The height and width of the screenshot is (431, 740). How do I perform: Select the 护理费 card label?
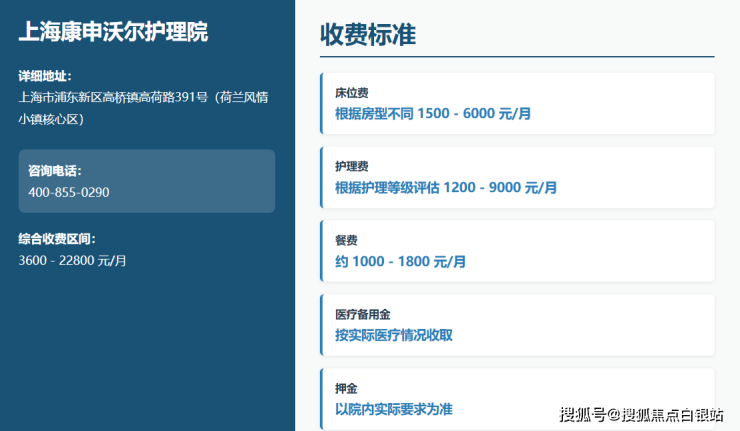coord(352,166)
